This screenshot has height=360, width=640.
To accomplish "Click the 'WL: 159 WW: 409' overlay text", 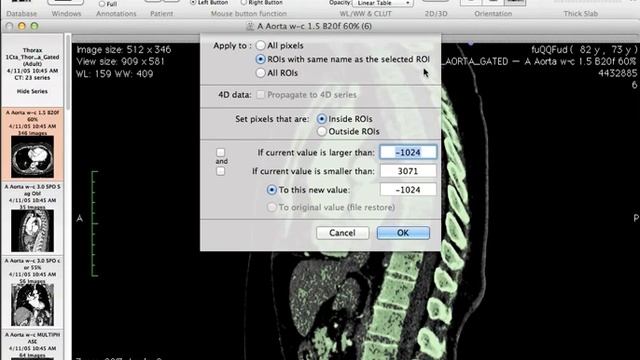I will coord(115,74).
